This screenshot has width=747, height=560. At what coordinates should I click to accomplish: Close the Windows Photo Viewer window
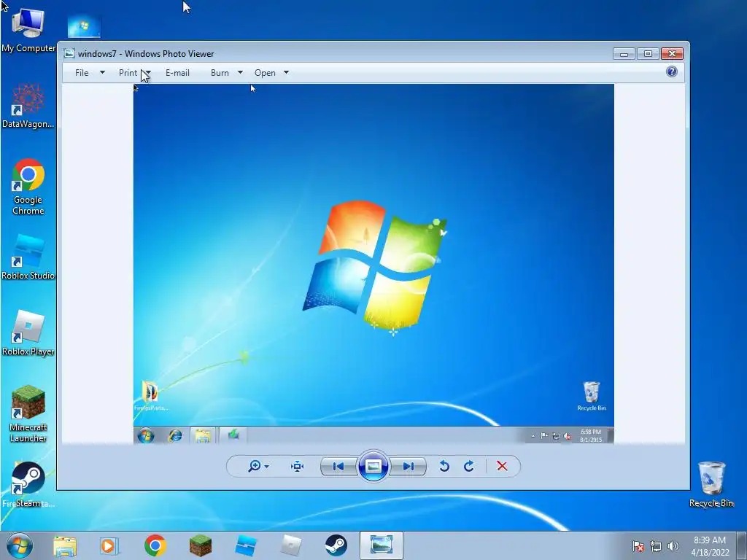(x=672, y=54)
